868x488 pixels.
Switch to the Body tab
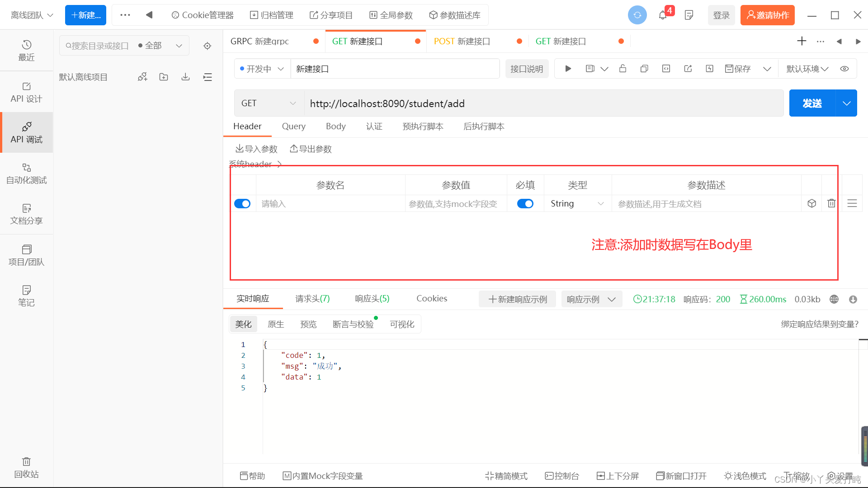click(335, 126)
